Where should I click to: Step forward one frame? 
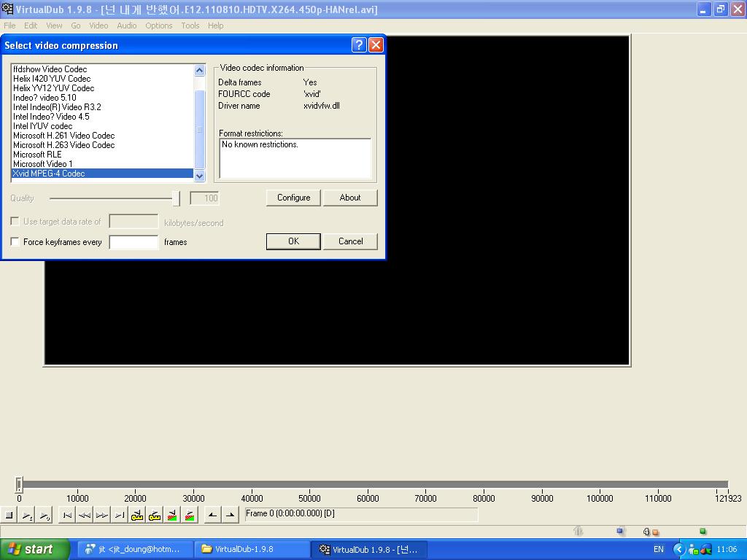coord(102,516)
